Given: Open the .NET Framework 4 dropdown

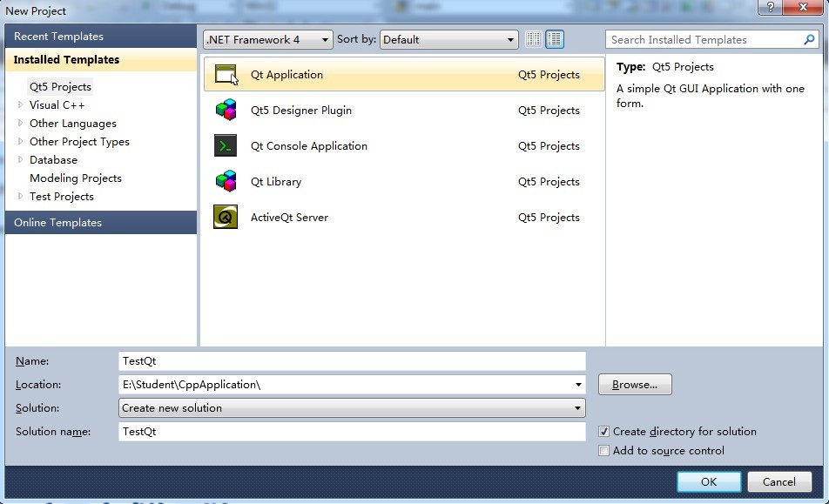Looking at the screenshot, I should coord(268,40).
